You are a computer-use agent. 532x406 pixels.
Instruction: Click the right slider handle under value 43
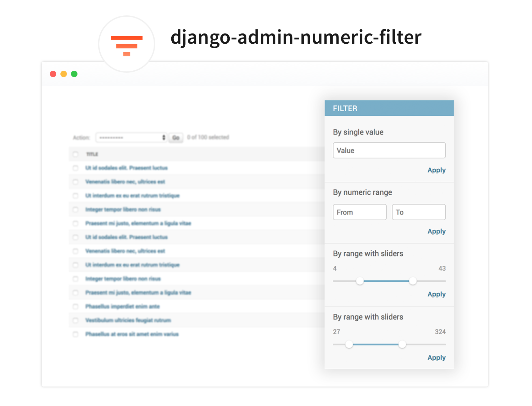[x=413, y=281]
